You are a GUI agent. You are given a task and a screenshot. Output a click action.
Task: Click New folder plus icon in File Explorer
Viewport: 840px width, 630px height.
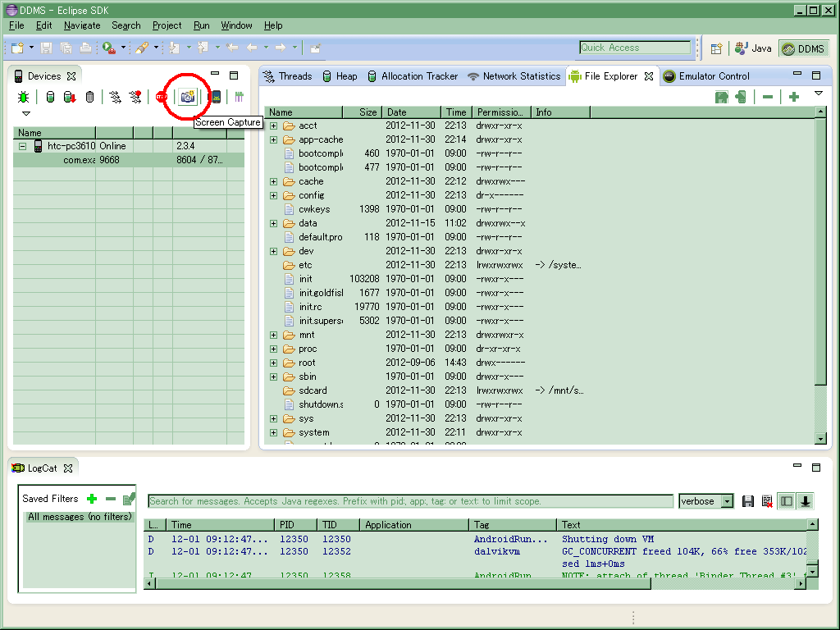tap(794, 97)
